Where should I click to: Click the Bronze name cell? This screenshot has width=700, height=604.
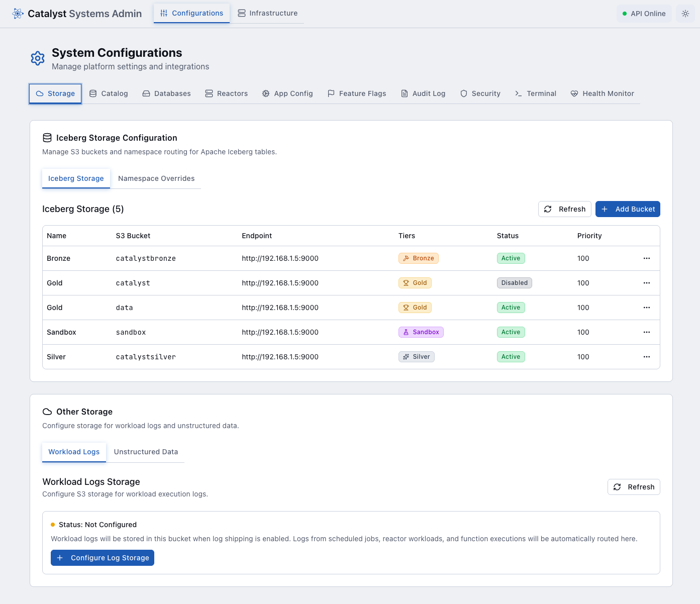(58, 258)
